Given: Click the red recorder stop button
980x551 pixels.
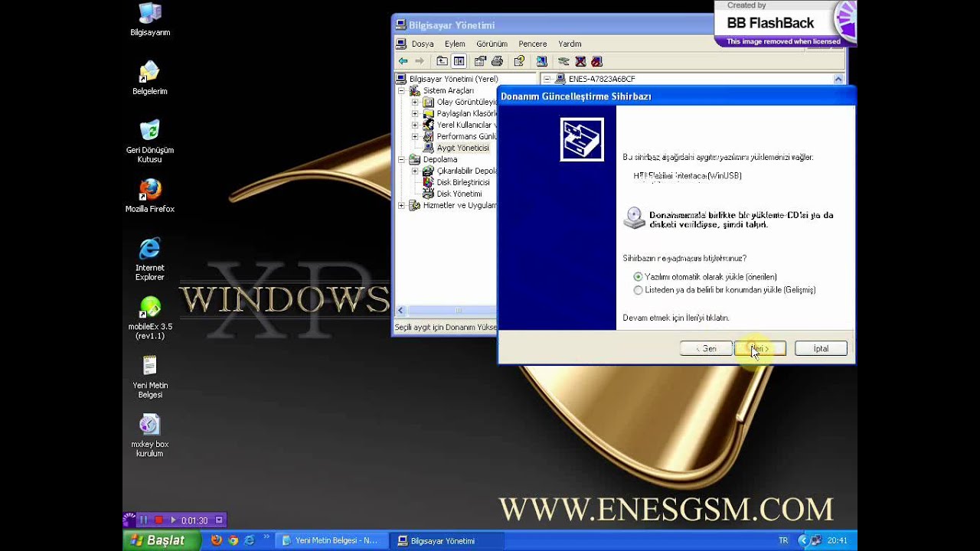Looking at the screenshot, I should point(158,520).
